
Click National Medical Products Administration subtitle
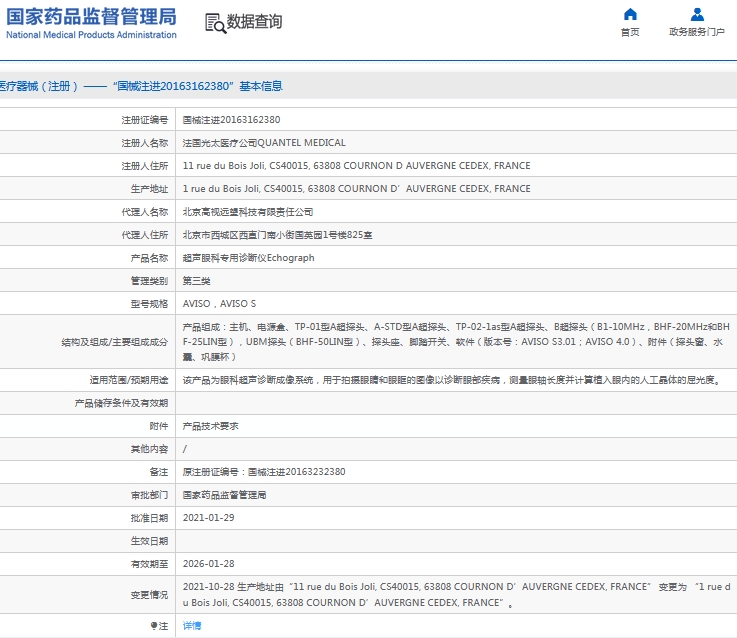(91, 35)
